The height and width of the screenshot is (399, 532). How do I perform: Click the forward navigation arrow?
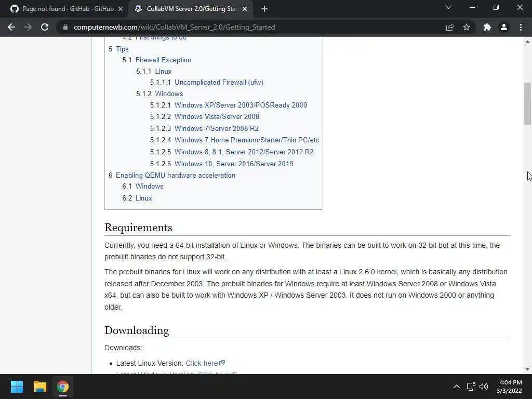pyautogui.click(x=28, y=27)
